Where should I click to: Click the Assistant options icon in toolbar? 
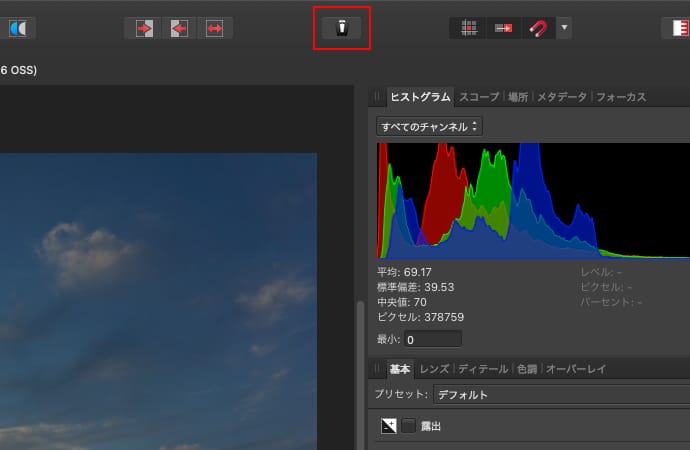click(341, 28)
